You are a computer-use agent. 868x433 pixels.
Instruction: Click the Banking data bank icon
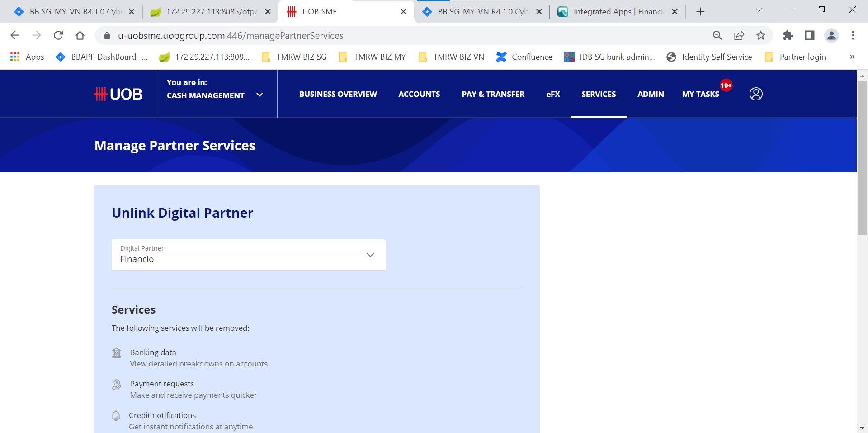coord(116,353)
